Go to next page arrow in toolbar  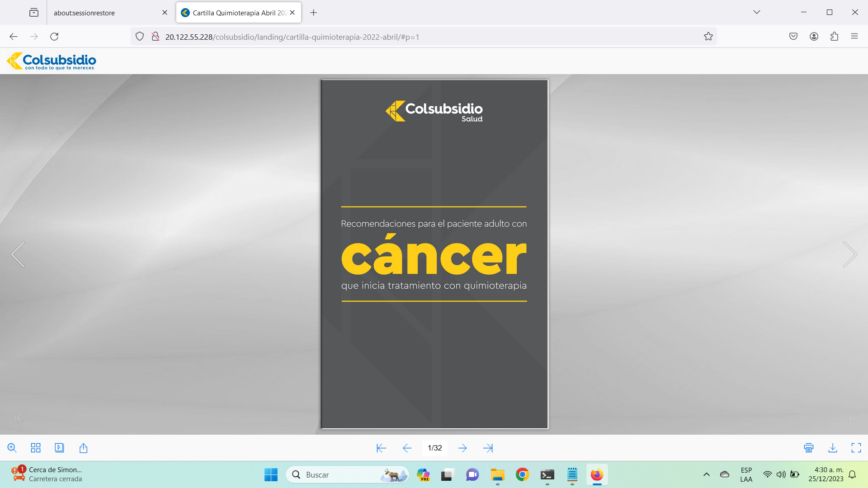[x=462, y=448]
